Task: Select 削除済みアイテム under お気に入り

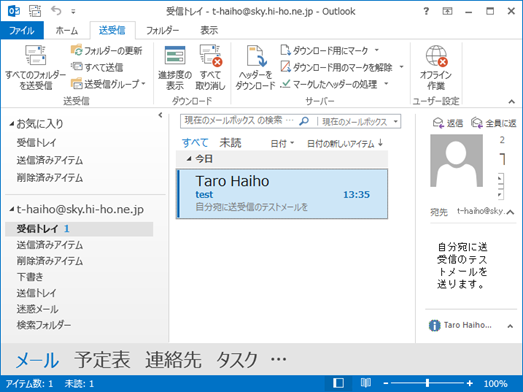Action: [50, 178]
